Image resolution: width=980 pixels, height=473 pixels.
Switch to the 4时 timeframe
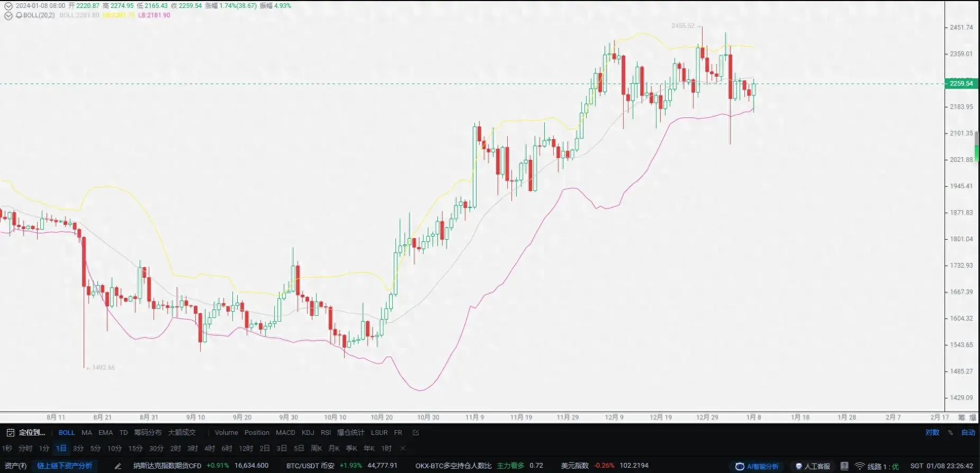pos(210,449)
